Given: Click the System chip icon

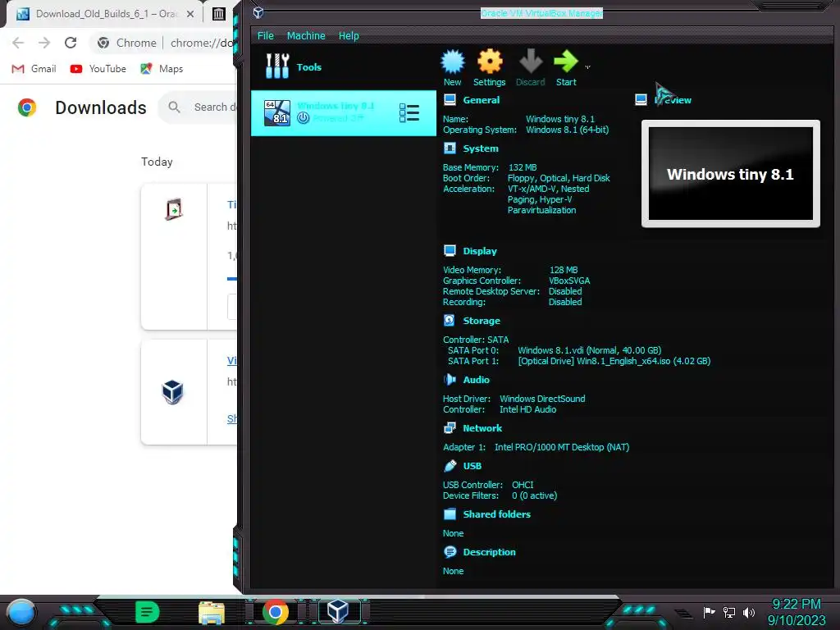Looking at the screenshot, I should click(x=450, y=148).
